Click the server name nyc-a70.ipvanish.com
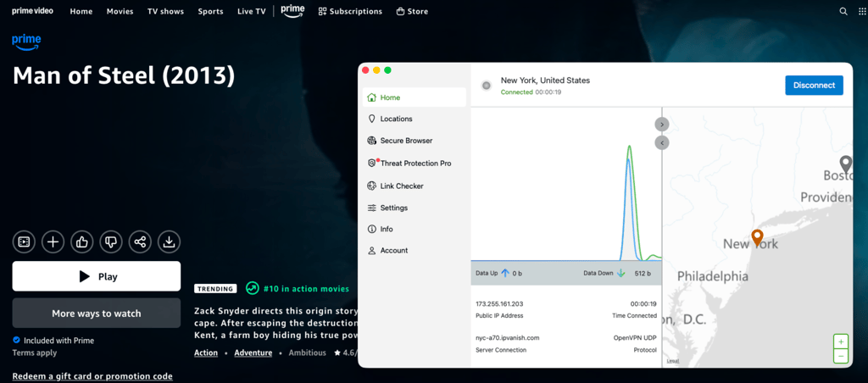This screenshot has width=868, height=383. point(507,337)
